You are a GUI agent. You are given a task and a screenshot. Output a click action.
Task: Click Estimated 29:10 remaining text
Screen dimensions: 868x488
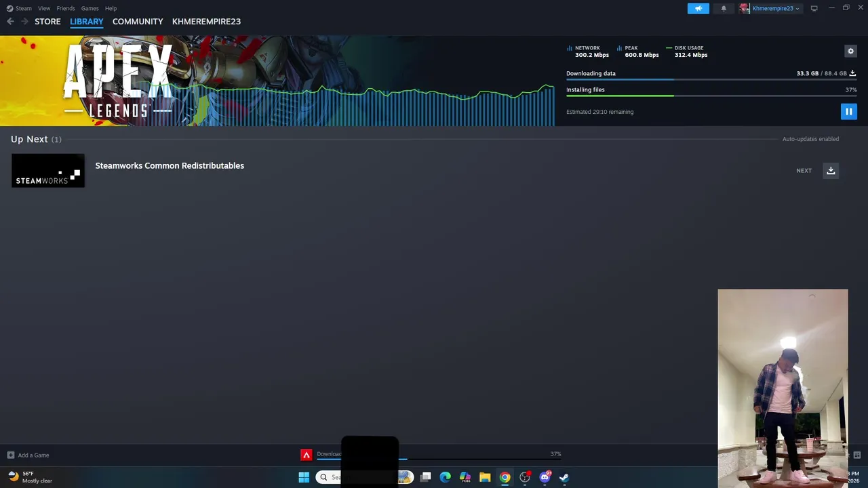(600, 112)
